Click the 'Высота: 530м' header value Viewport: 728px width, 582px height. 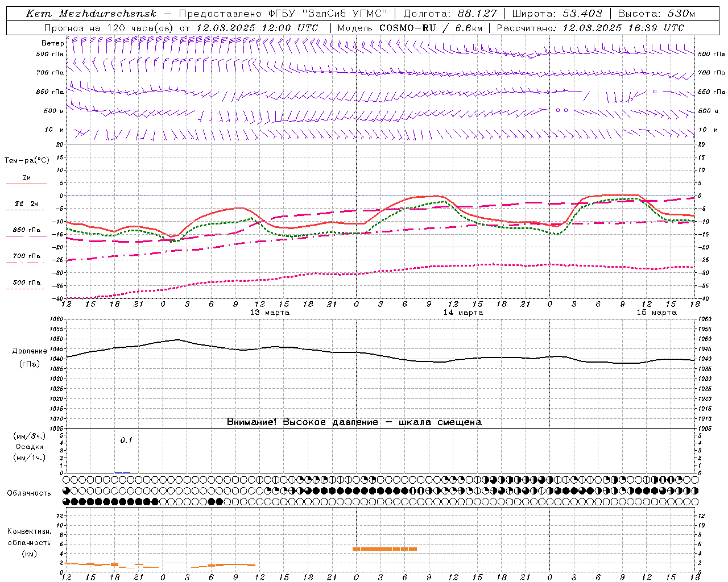click(x=656, y=14)
